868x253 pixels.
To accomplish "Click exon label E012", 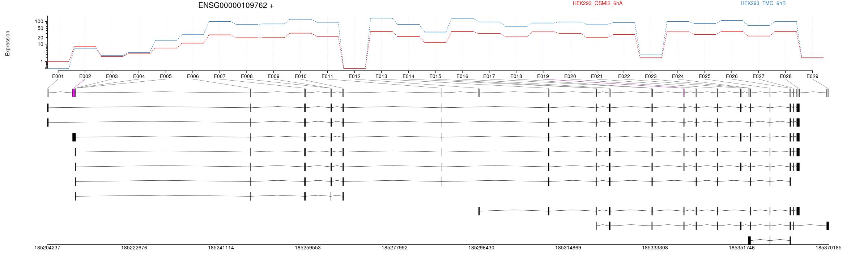I will point(354,76).
